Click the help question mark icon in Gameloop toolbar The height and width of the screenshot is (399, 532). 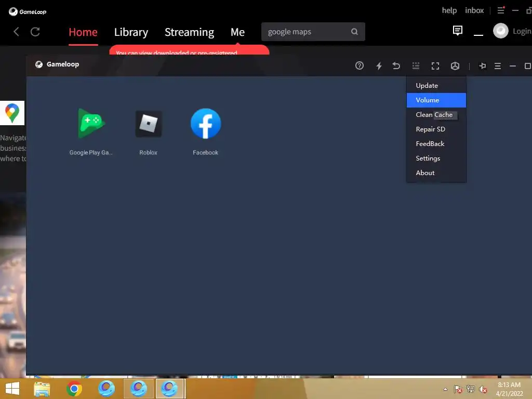[360, 65]
